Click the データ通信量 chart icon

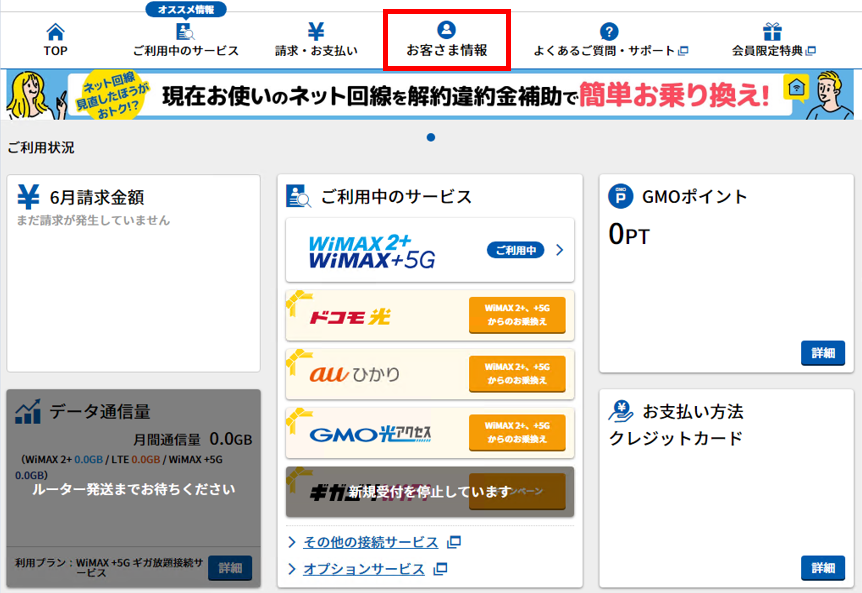click(28, 411)
